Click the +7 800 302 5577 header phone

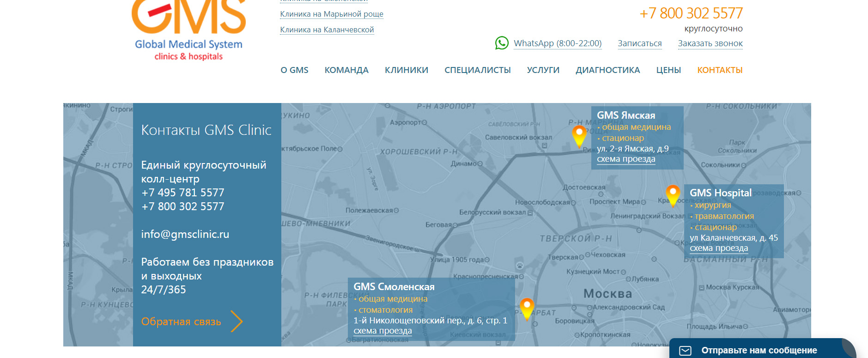[x=691, y=13]
